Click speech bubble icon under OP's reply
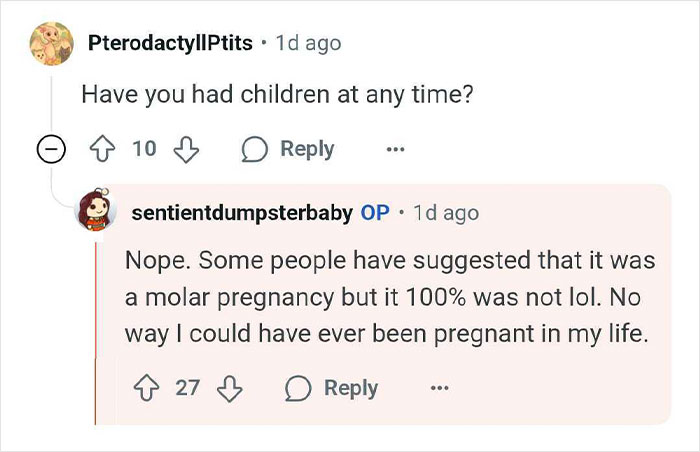 [x=299, y=388]
